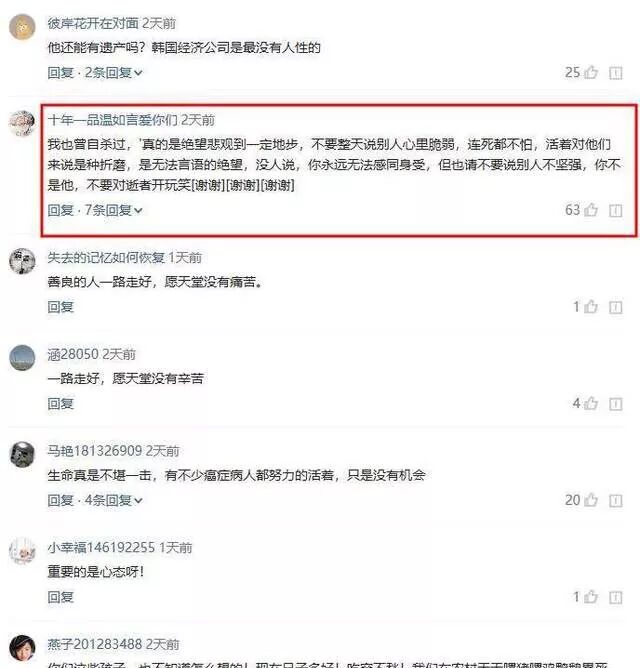
Task: Report the comment with 25 likes
Action: coord(616,73)
